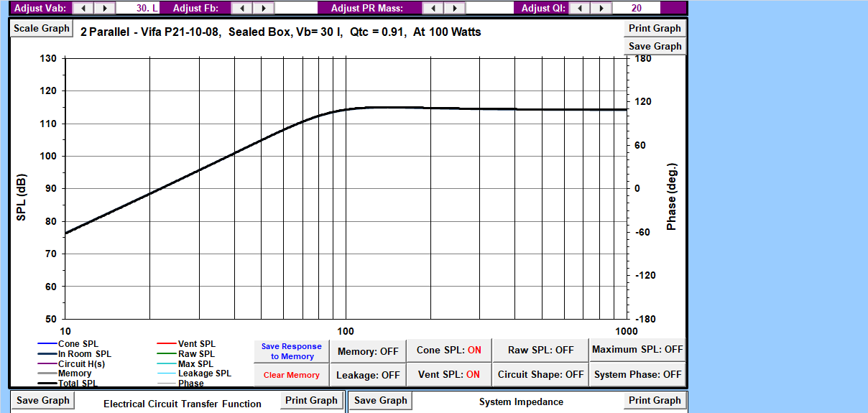Click the Electrical Circuit Transfer Function heading
The image size is (868, 413).
183,404
